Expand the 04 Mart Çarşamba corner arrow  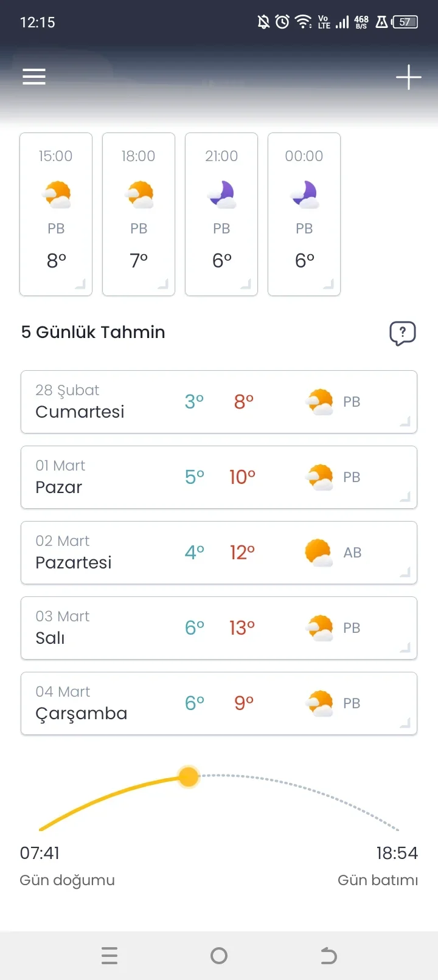405,723
